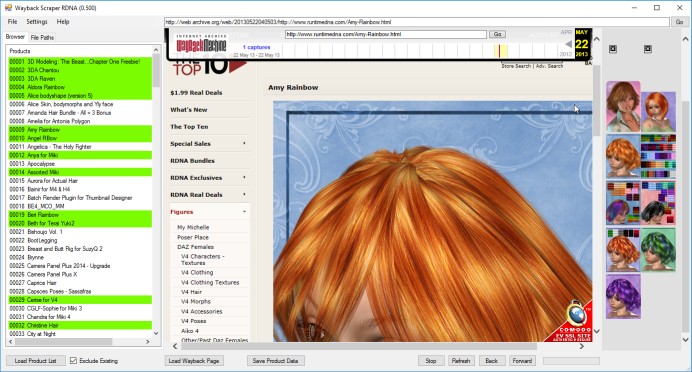Viewport: 692px width, 372px height.
Task: Click the product list horizontal scroll right arrow
Action: (148, 342)
